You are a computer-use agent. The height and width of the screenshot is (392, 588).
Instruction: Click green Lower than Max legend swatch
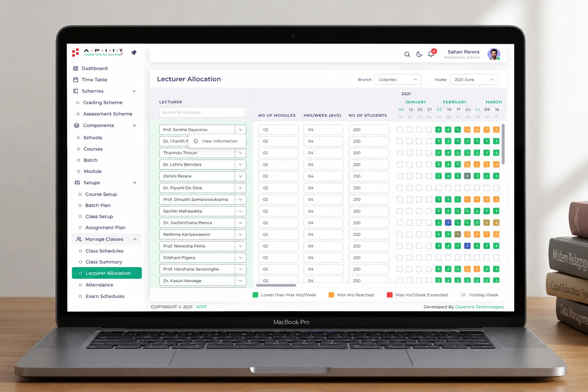[255, 295]
